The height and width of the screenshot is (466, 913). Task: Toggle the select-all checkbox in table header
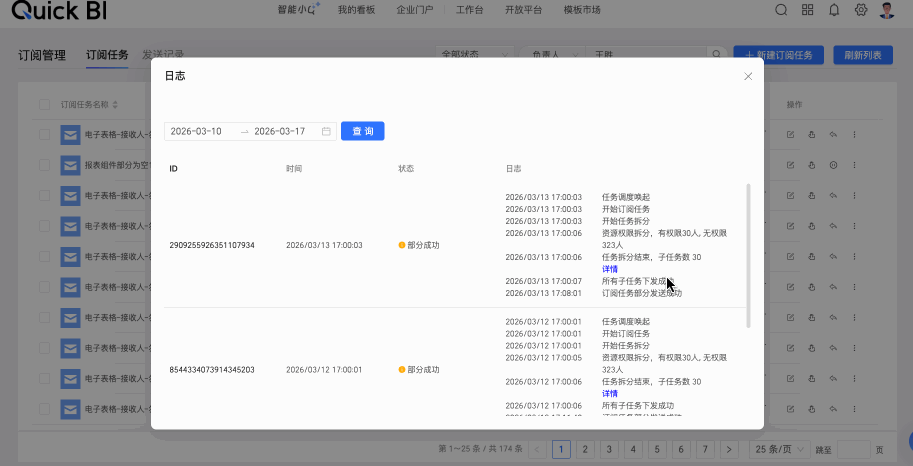pos(44,104)
